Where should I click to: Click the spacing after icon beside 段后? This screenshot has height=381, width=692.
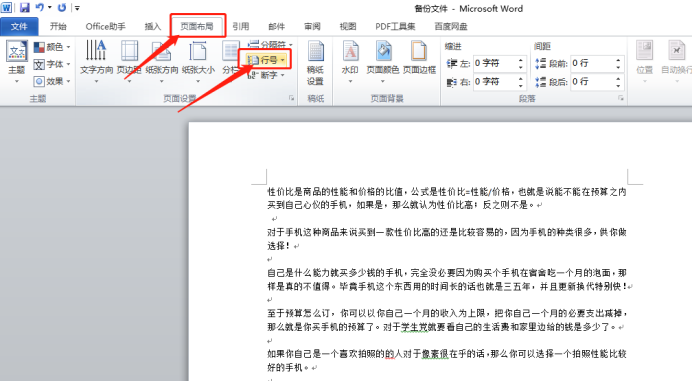[541, 82]
